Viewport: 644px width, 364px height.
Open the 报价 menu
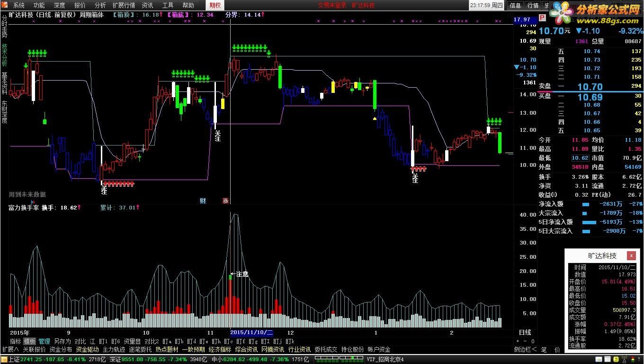80,5
